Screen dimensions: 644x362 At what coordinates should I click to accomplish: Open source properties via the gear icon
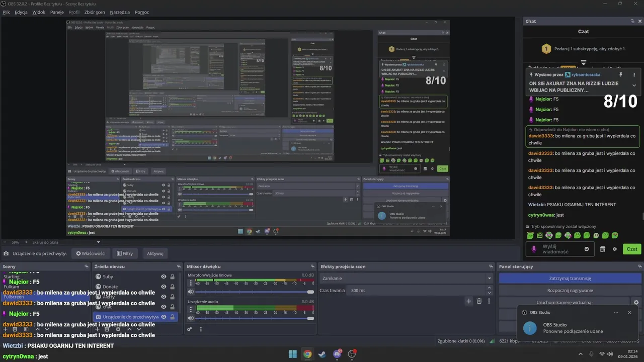point(118,329)
